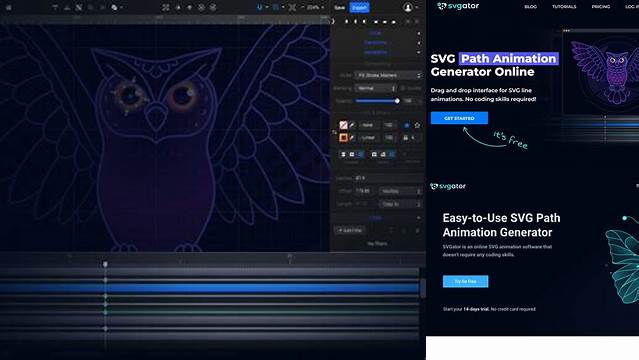Image resolution: width=639 pixels, height=360 pixels.
Task: Toggle the grid display icon
Action: pyautogui.click(x=276, y=7)
